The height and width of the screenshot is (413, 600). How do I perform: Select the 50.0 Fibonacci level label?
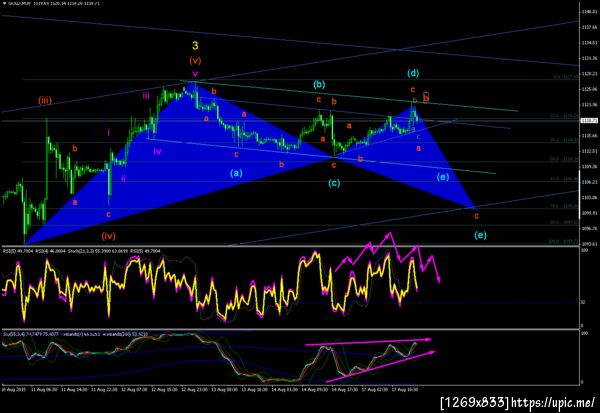click(564, 159)
